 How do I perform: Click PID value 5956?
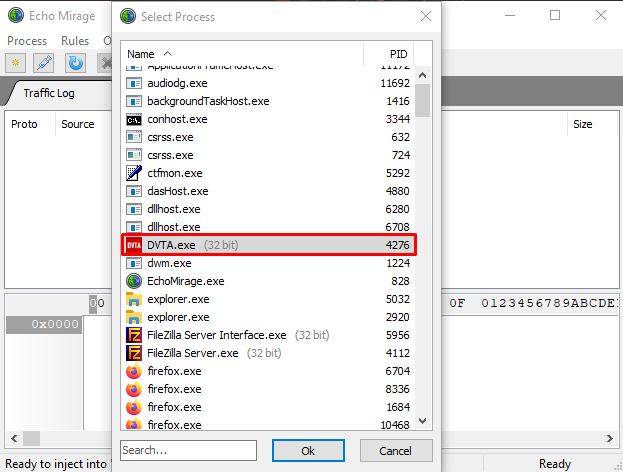click(397, 335)
